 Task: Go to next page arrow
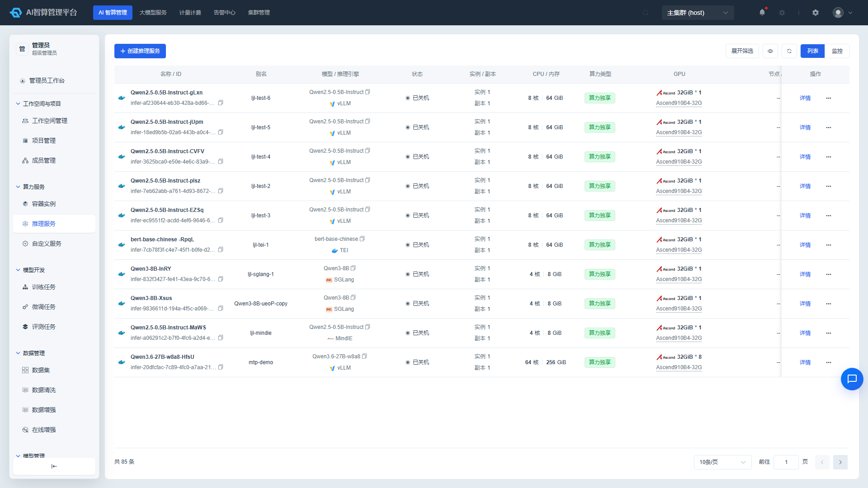pos(840,462)
